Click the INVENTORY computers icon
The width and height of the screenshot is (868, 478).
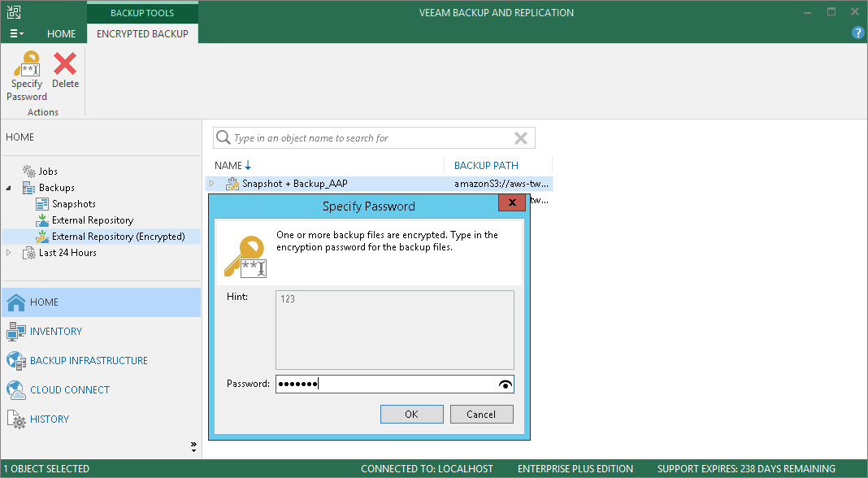(16, 331)
